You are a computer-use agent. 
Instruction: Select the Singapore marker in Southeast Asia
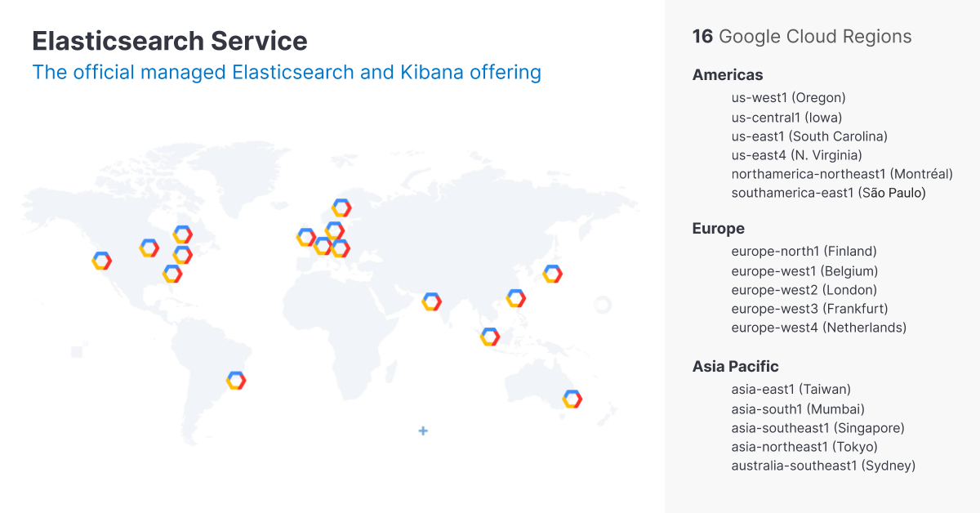[x=489, y=337]
